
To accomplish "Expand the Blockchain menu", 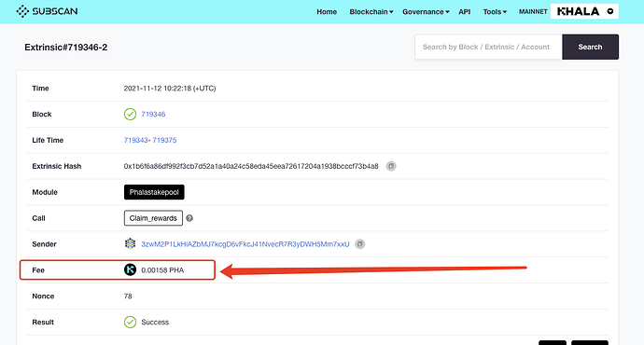I will [371, 12].
